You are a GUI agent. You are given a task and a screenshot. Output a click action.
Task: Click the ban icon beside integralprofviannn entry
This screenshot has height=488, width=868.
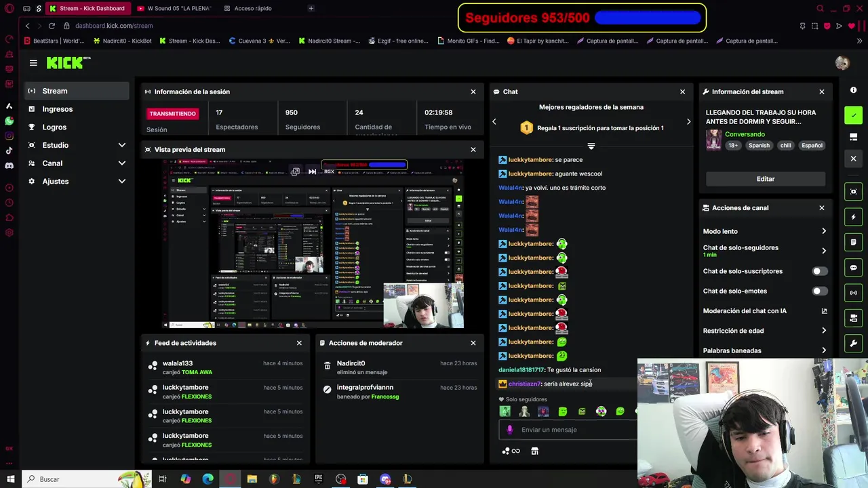tap(327, 390)
